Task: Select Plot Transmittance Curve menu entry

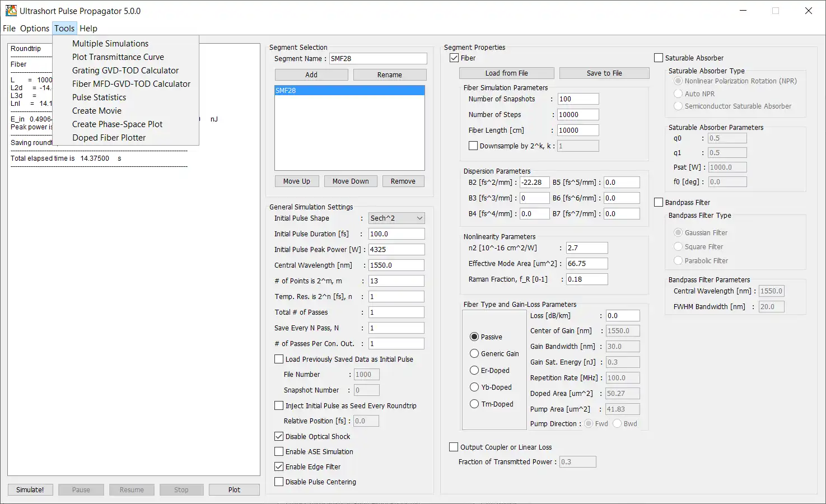Action: click(125, 57)
